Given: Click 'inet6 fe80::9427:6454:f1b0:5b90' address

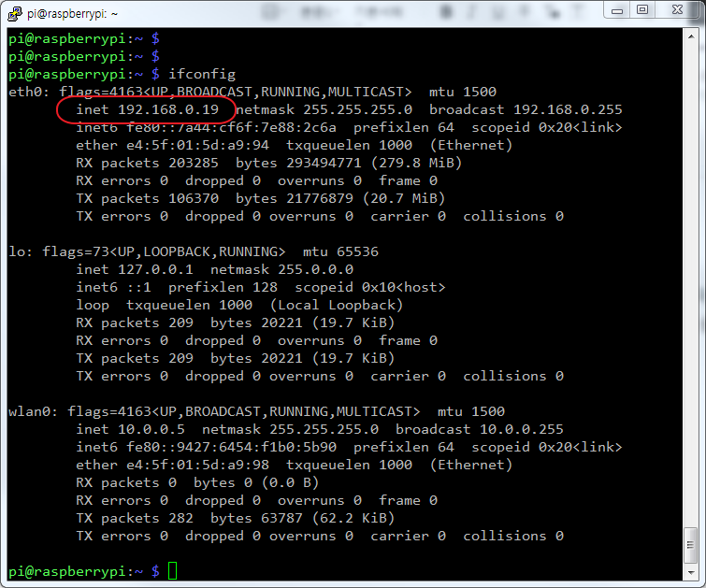Looking at the screenshot, I should point(207,447).
